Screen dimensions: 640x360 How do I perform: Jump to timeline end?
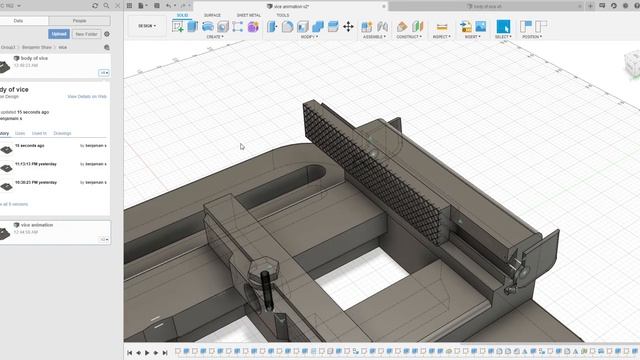click(x=165, y=352)
